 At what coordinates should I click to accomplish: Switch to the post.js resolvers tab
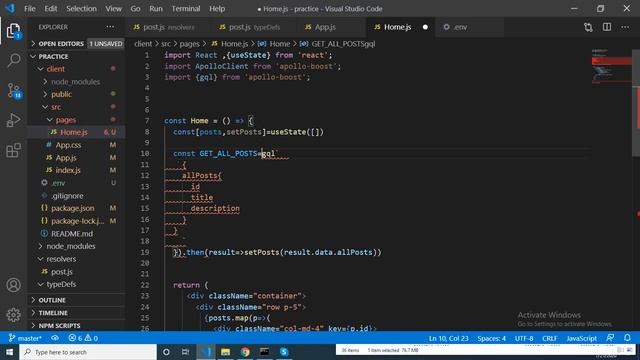(169, 27)
